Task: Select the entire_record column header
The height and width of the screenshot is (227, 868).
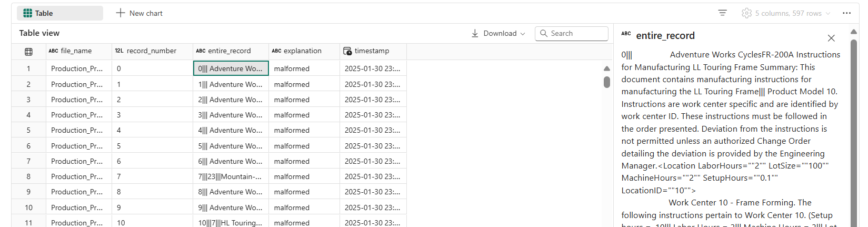Action: point(229,51)
